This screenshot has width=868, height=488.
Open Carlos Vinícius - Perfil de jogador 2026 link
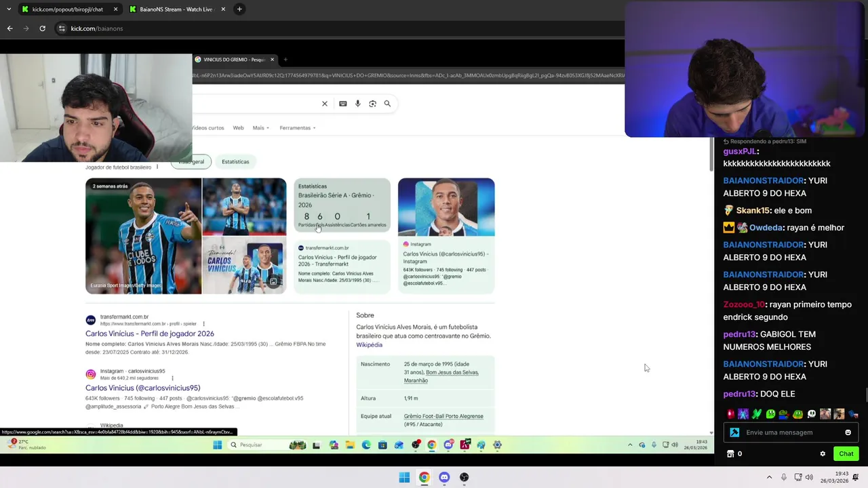pyautogui.click(x=150, y=333)
